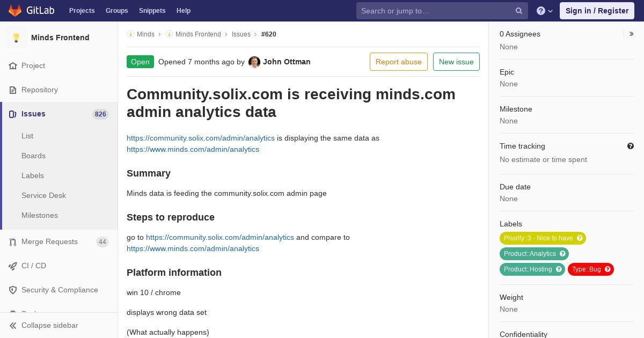This screenshot has width=644, height=338.
Task: Click the #620 breadcrumb link
Action: 269,34
